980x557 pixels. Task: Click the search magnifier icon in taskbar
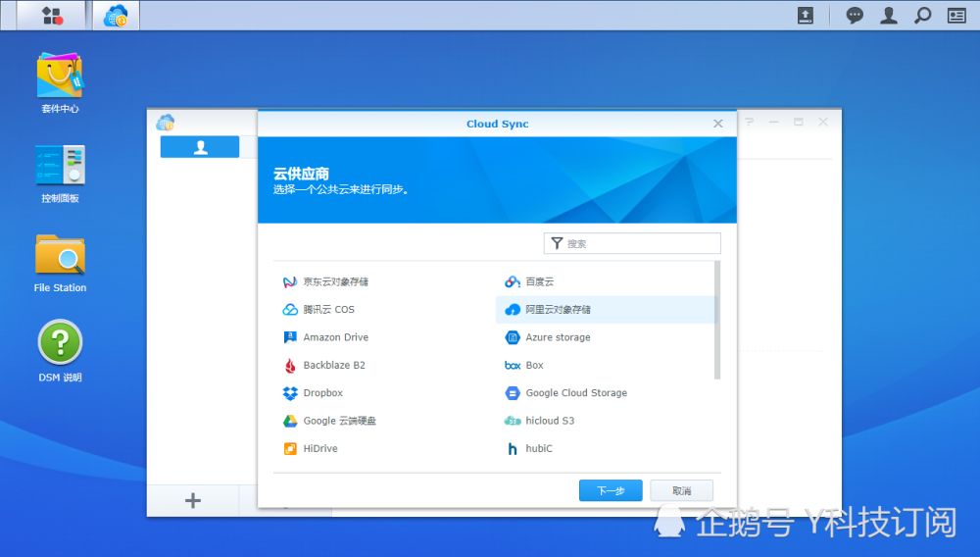coord(922,16)
